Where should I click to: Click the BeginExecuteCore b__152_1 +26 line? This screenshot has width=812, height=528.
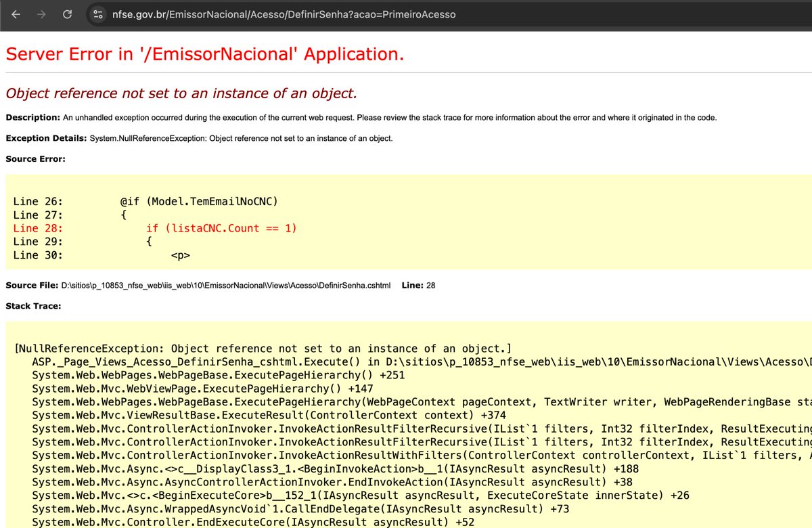[361, 495]
